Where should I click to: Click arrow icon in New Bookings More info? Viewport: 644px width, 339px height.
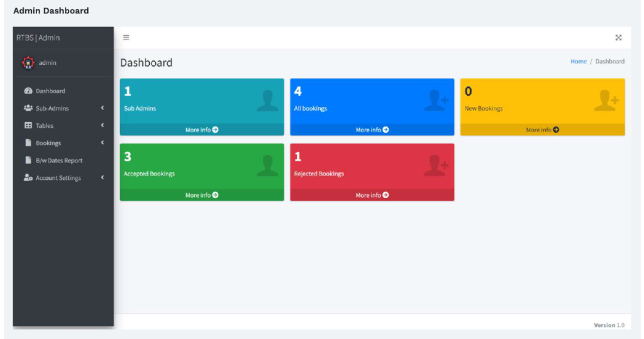556,130
